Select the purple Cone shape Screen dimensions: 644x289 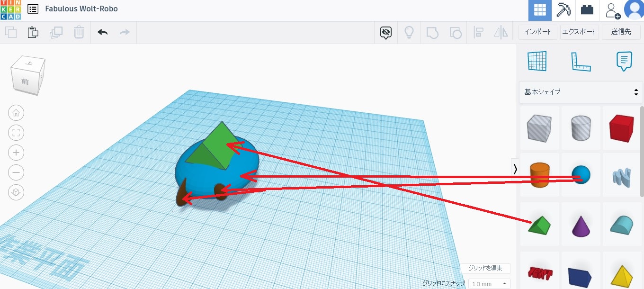581,226
